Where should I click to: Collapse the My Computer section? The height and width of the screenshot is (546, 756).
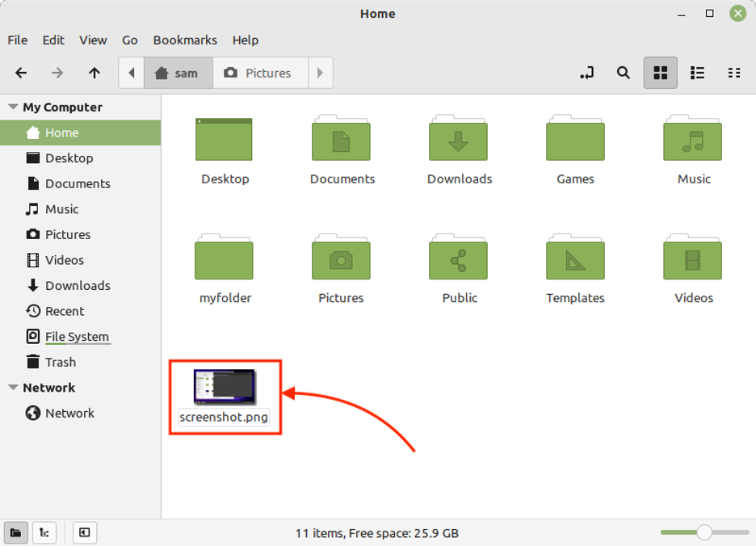pyautogui.click(x=13, y=107)
